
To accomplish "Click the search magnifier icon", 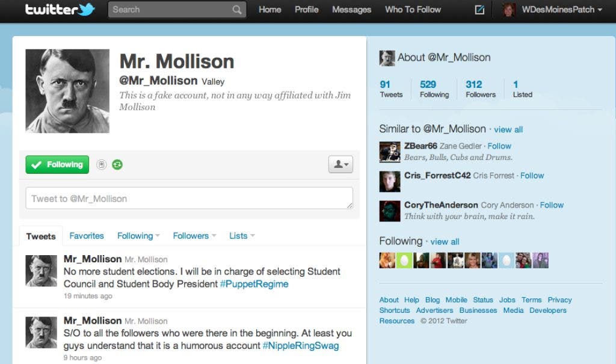I will point(236,10).
